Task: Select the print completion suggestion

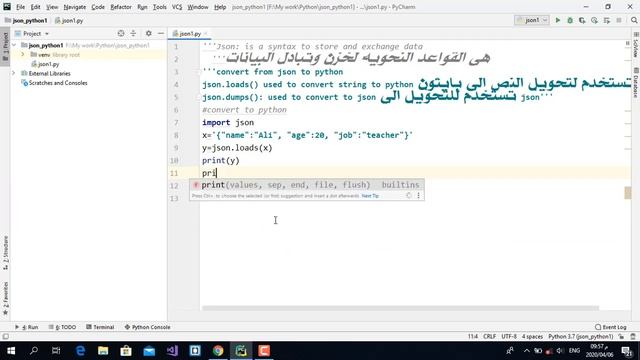Action: (307, 185)
